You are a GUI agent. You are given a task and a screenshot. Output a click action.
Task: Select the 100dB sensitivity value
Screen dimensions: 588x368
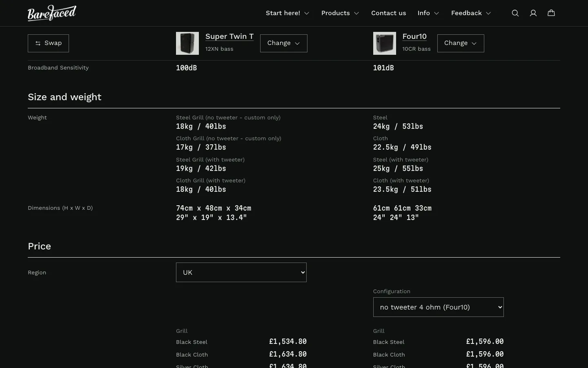(187, 68)
